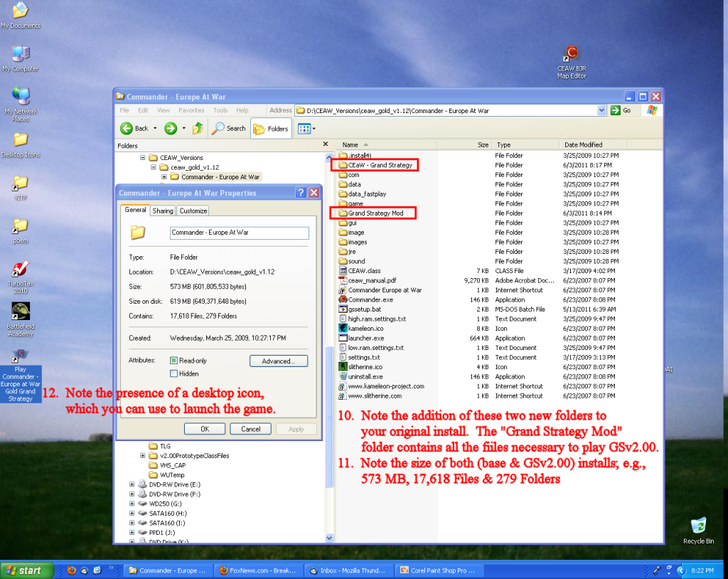The height and width of the screenshot is (579, 728).
Task: Toggle the Folders pane button
Action: (271, 129)
